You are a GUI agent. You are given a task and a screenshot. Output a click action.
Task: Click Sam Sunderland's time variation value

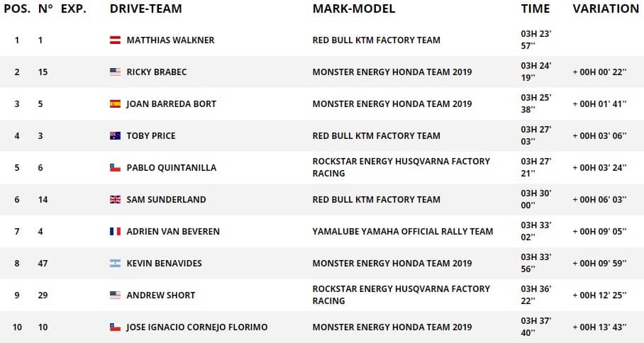click(x=599, y=200)
